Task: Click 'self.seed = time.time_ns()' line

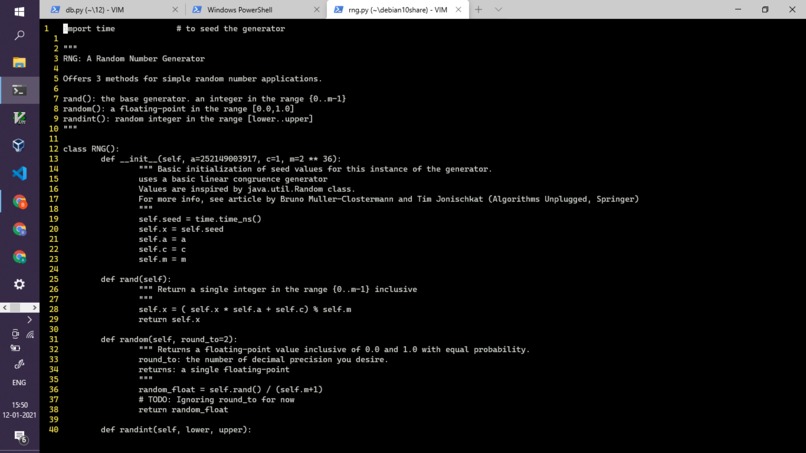Action: coord(200,219)
